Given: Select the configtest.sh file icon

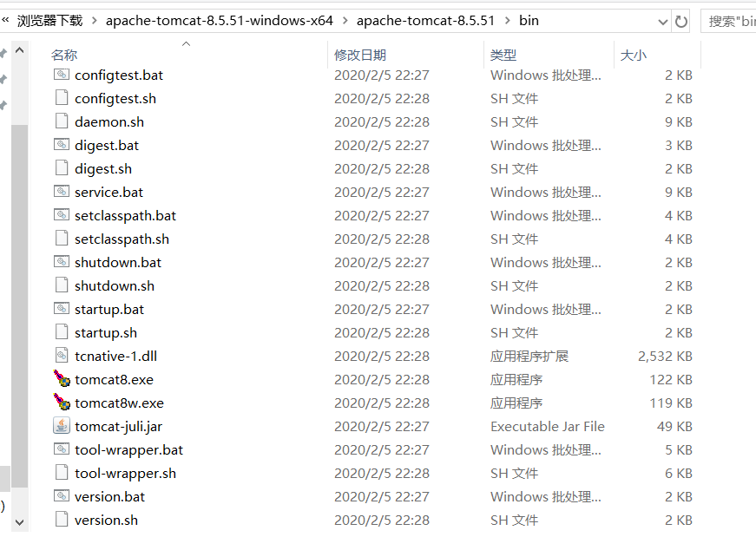Looking at the screenshot, I should pyautogui.click(x=62, y=98).
